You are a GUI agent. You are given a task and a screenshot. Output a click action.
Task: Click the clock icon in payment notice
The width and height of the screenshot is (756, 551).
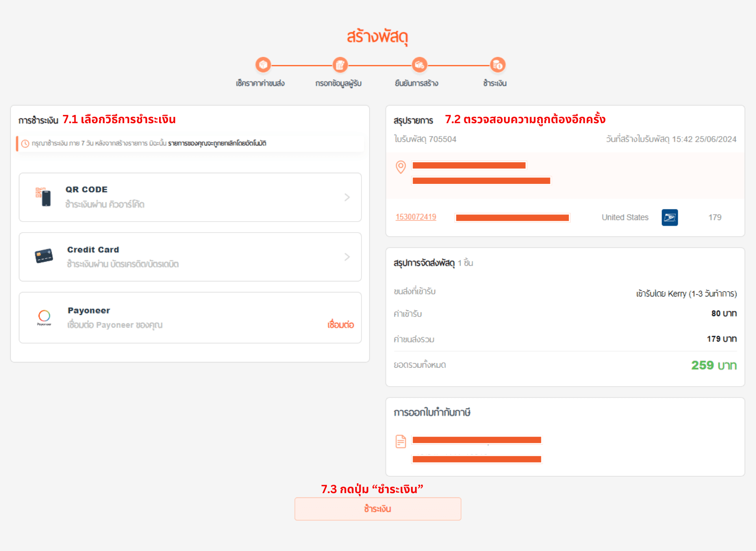[25, 144]
